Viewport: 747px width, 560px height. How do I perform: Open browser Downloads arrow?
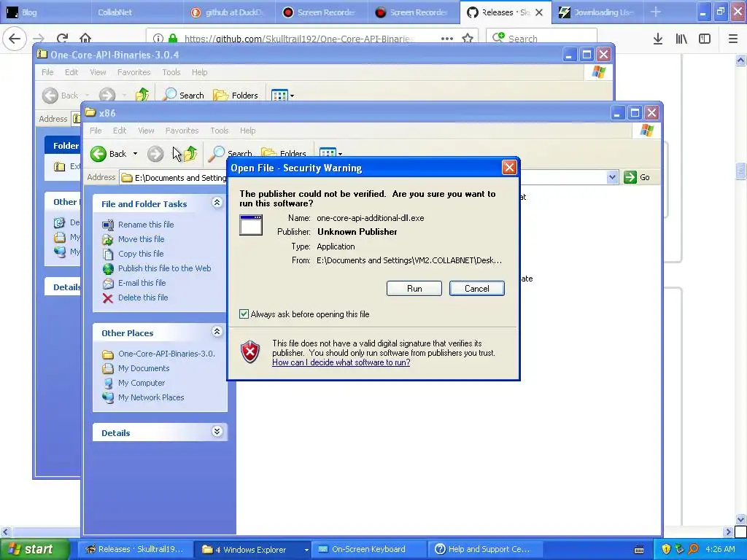[658, 39]
